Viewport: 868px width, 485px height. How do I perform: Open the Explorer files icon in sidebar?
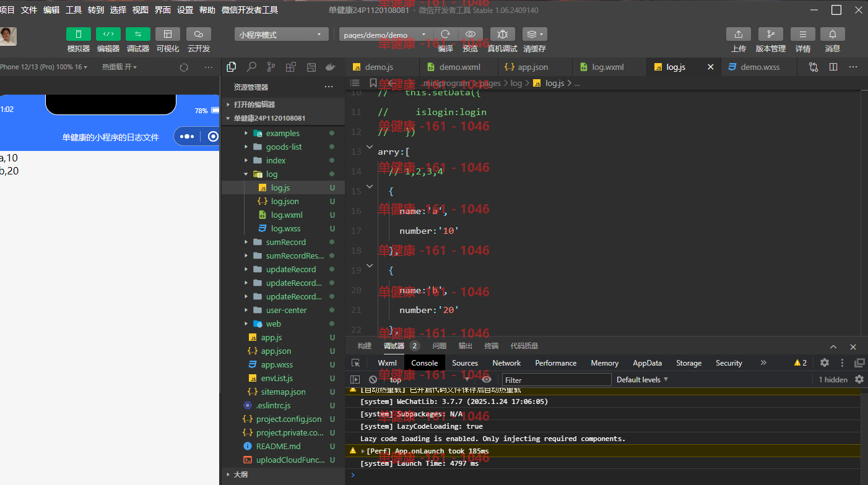click(x=232, y=67)
